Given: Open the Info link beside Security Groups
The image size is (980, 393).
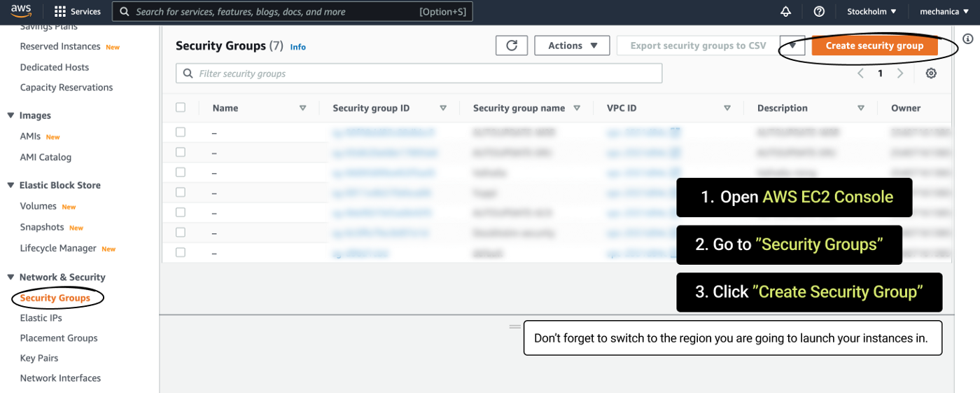Looking at the screenshot, I should (x=298, y=47).
